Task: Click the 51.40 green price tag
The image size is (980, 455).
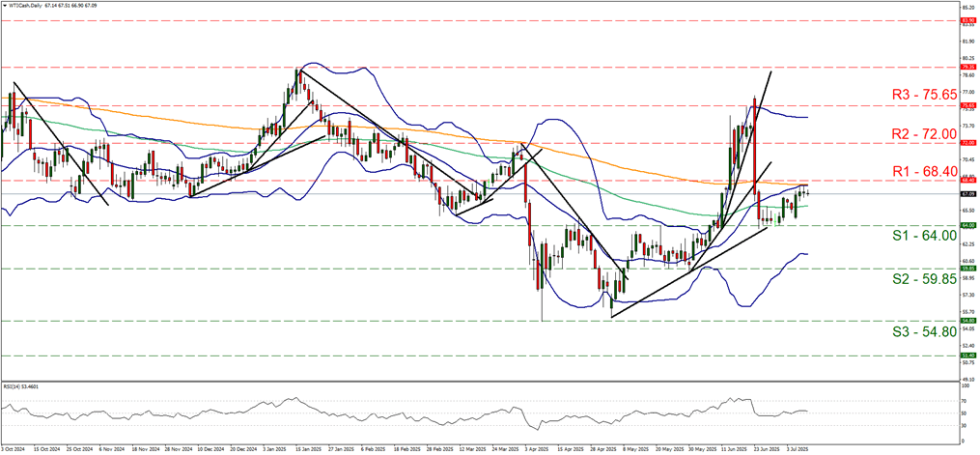Action: pyautogui.click(x=968, y=355)
